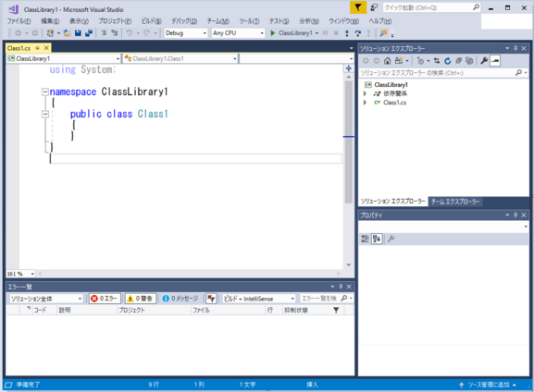
Task: Click Show All Files icon in Solution Explorer
Action: [469, 61]
